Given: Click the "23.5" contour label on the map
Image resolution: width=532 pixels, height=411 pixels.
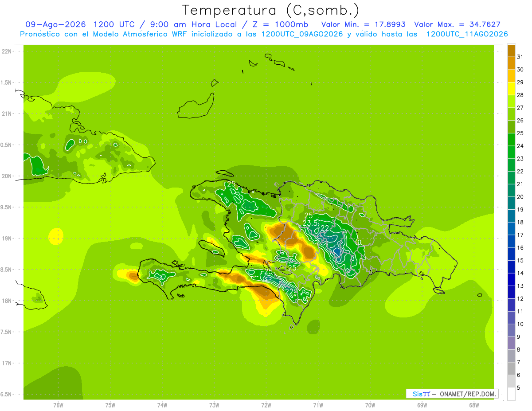Looking at the screenshot, I should click(310, 223).
